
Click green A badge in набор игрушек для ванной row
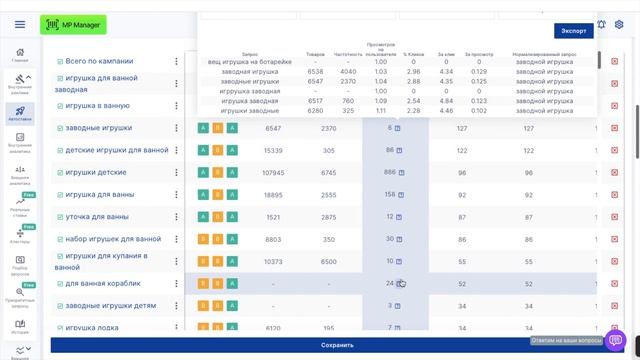coord(232,239)
